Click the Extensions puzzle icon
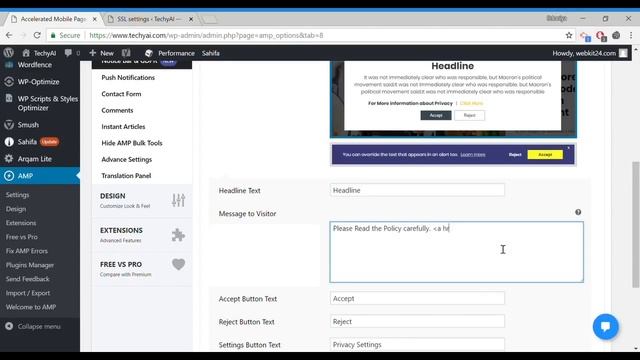 (178, 235)
